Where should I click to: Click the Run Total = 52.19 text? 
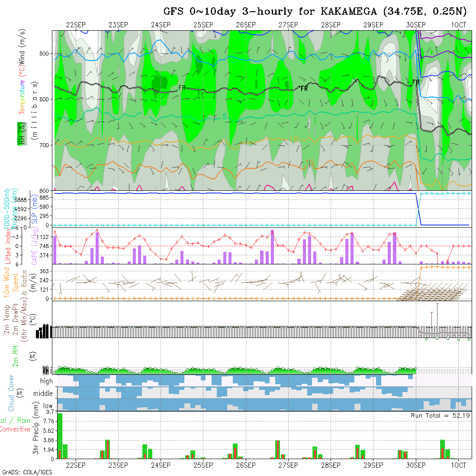(x=440, y=415)
